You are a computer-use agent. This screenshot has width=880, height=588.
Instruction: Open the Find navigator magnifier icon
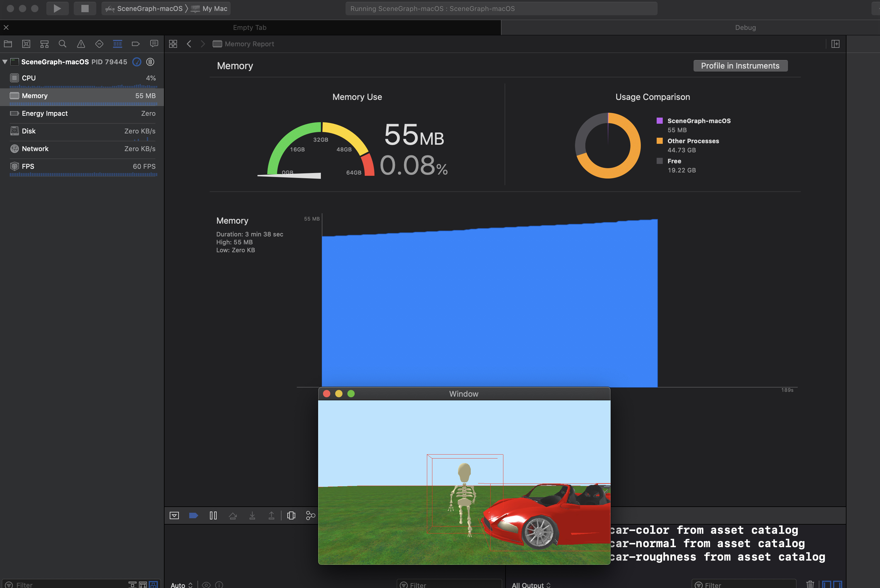coord(62,44)
